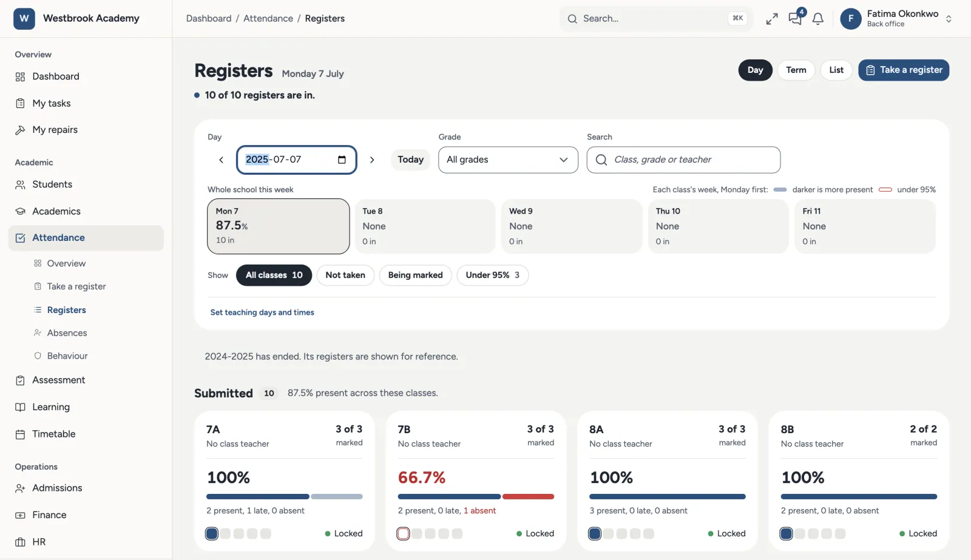Image resolution: width=971 pixels, height=560 pixels.
Task: Click the 7B attendance progress bar
Action: tap(476, 497)
